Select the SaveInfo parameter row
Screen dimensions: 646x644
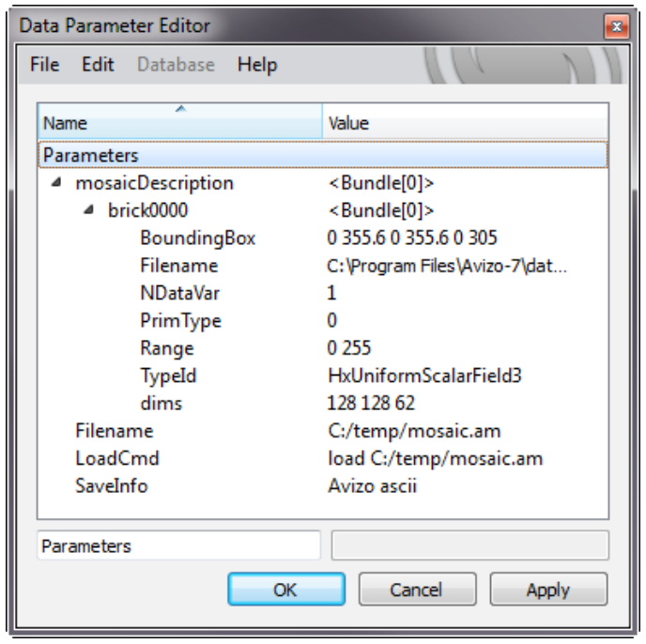coord(323,486)
